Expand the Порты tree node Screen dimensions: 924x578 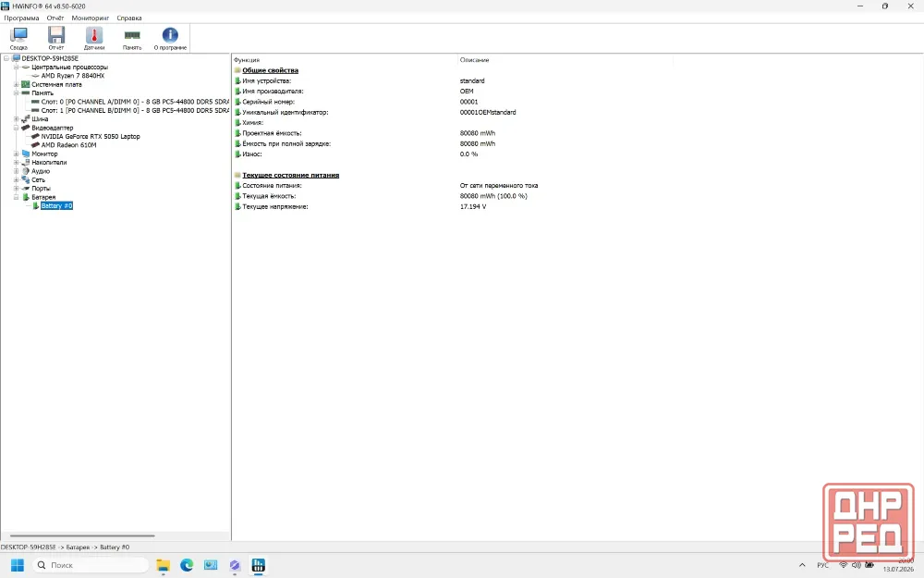(17, 188)
